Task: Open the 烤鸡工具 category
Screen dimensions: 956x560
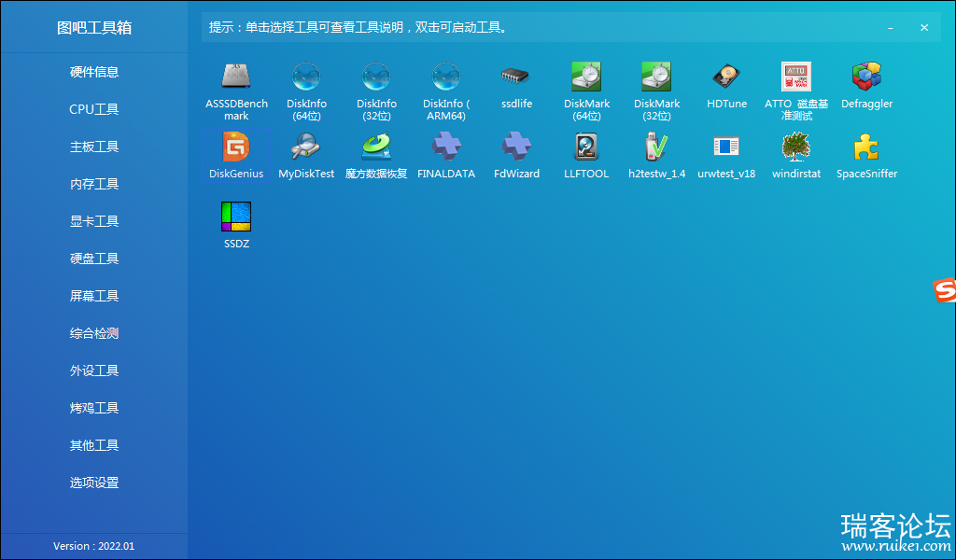Action: coord(94,408)
